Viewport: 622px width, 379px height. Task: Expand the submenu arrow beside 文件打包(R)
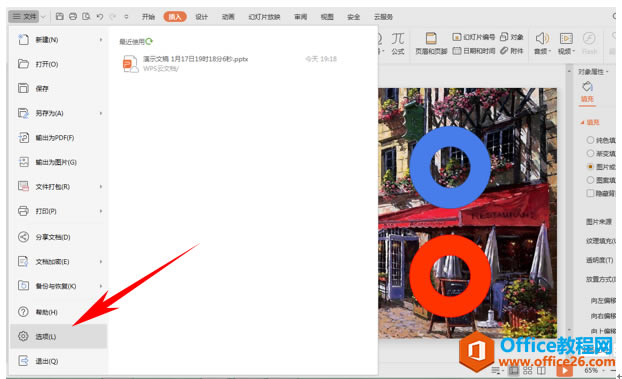pos(101,187)
